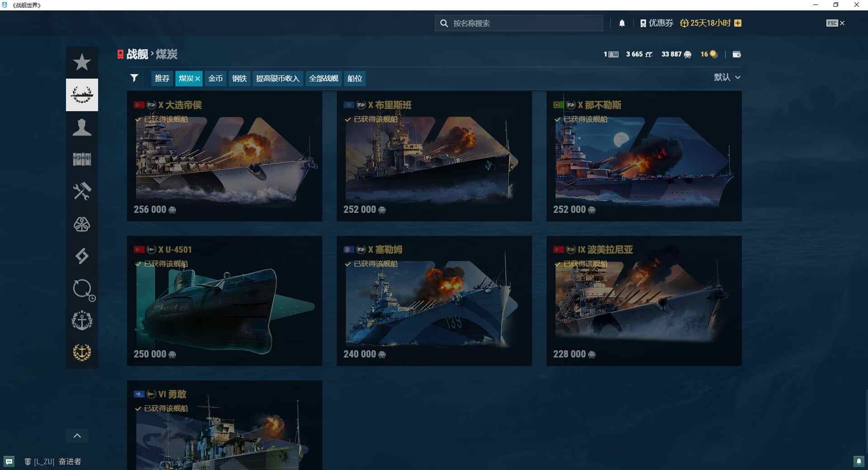This screenshot has width=868, height=470.
Task: Click the coal balance 33 887
Action: tap(676, 54)
